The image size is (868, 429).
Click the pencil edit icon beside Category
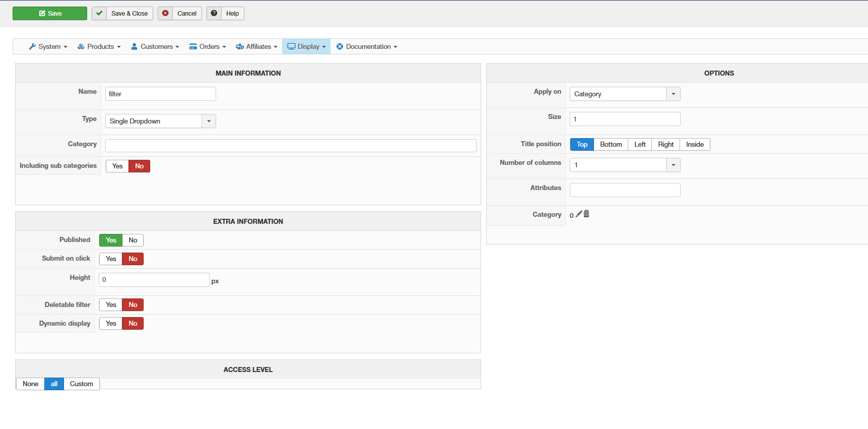coord(579,214)
